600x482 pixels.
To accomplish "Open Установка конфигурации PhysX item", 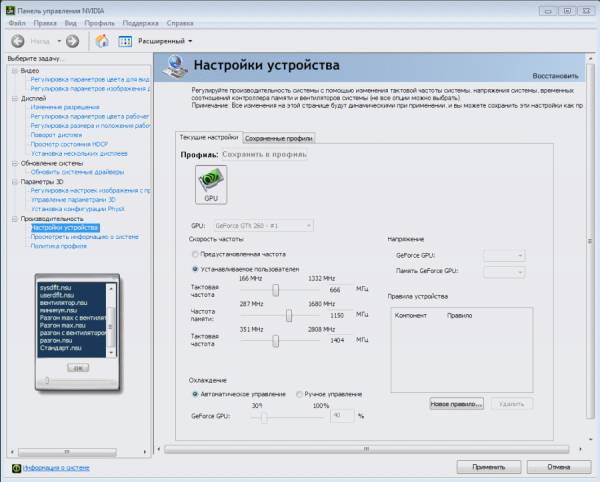I will (78, 209).
